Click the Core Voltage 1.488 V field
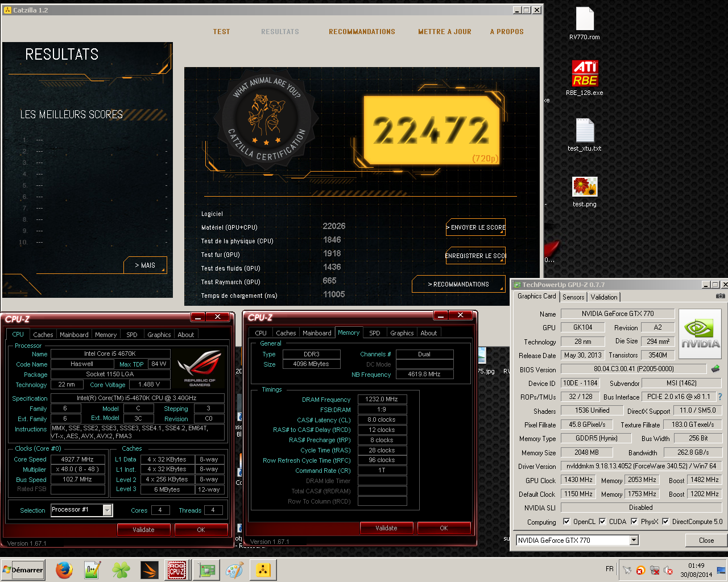This screenshot has height=582, width=728. click(150, 385)
